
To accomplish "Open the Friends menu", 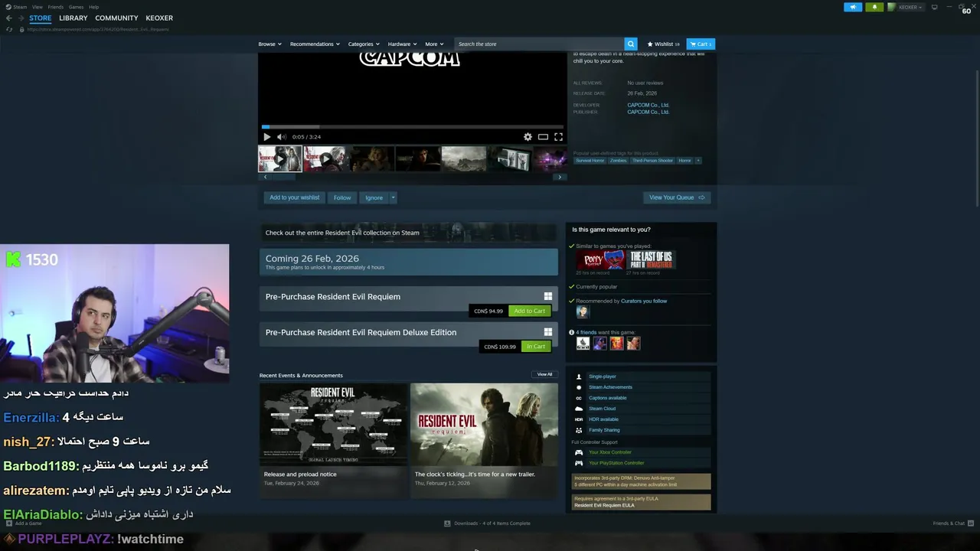I will [55, 7].
